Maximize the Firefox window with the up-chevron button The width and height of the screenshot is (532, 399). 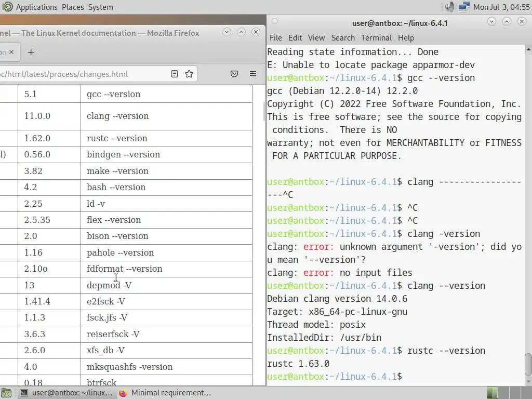click(241, 32)
